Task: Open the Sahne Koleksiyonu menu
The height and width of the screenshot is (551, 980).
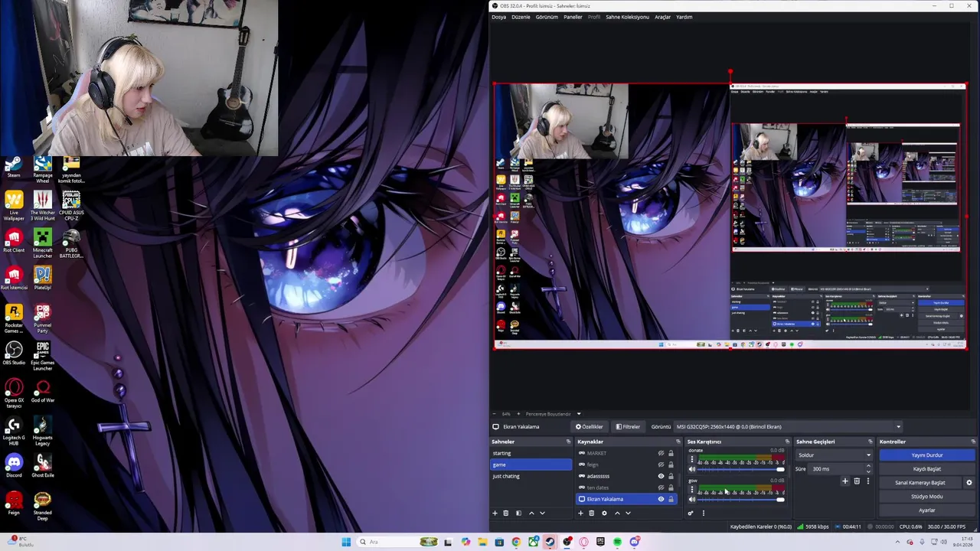Action: pos(627,17)
